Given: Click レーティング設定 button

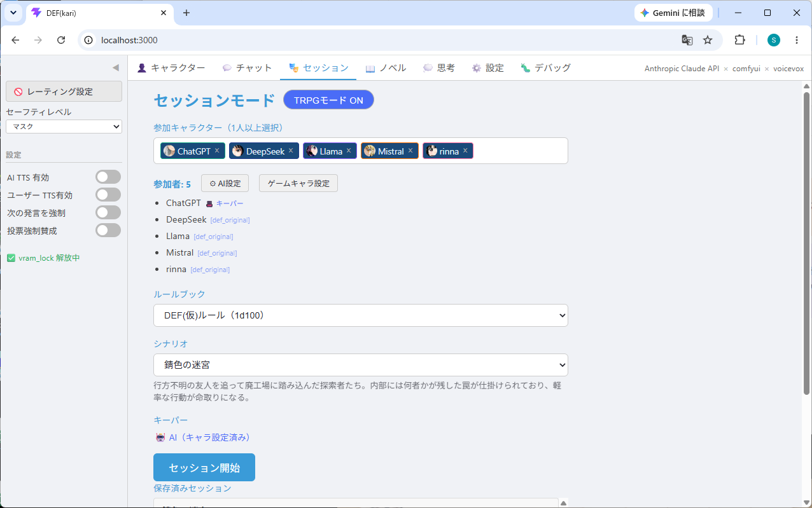Looking at the screenshot, I should [64, 91].
